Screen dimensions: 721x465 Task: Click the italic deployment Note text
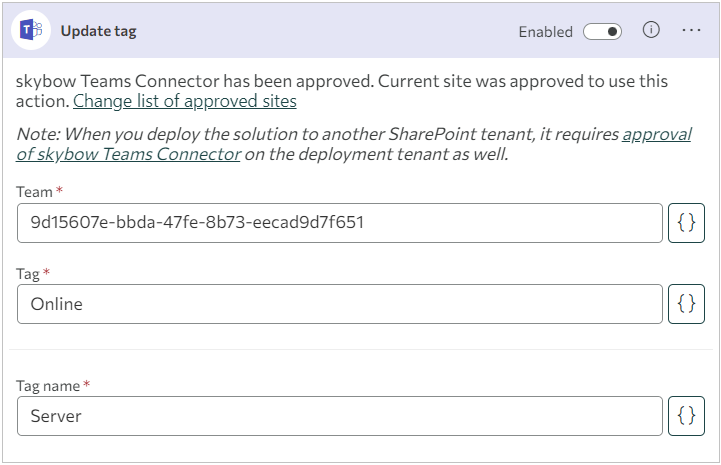coord(354,144)
